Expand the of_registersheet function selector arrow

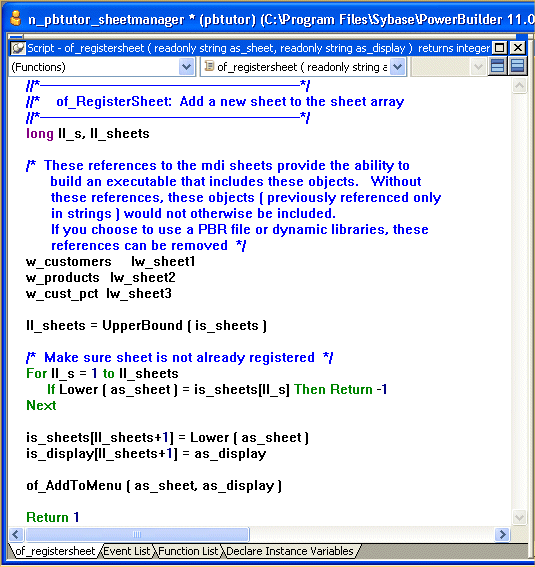click(x=398, y=67)
